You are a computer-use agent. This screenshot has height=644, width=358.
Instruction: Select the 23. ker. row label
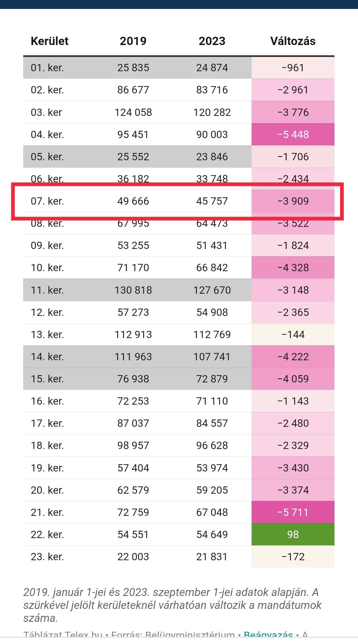coord(47,557)
